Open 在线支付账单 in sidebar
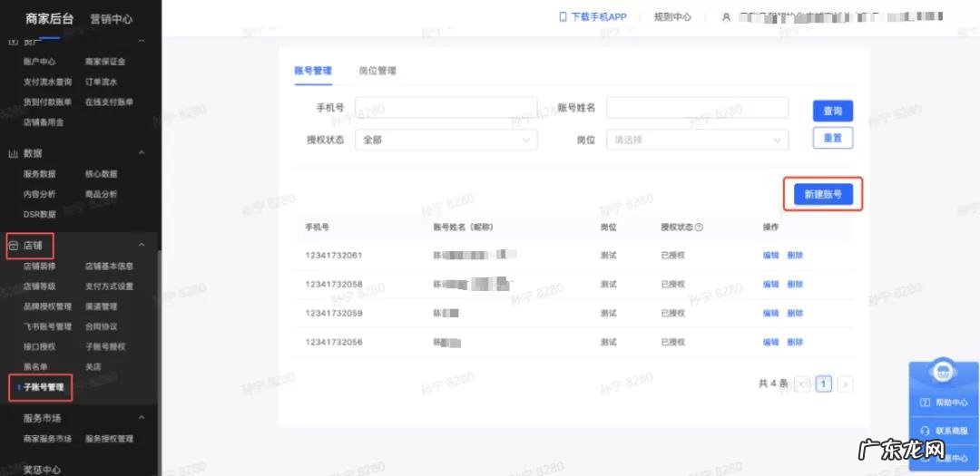This screenshot has height=476, width=980. pos(110,102)
